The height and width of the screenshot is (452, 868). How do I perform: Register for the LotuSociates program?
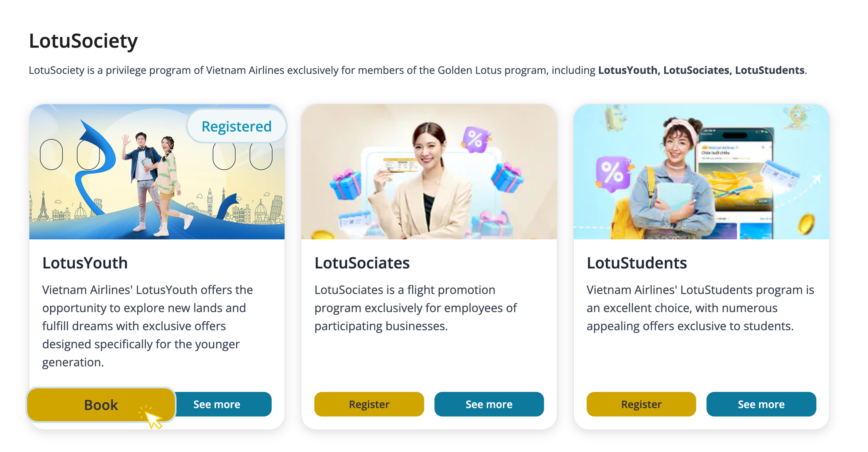(x=369, y=404)
